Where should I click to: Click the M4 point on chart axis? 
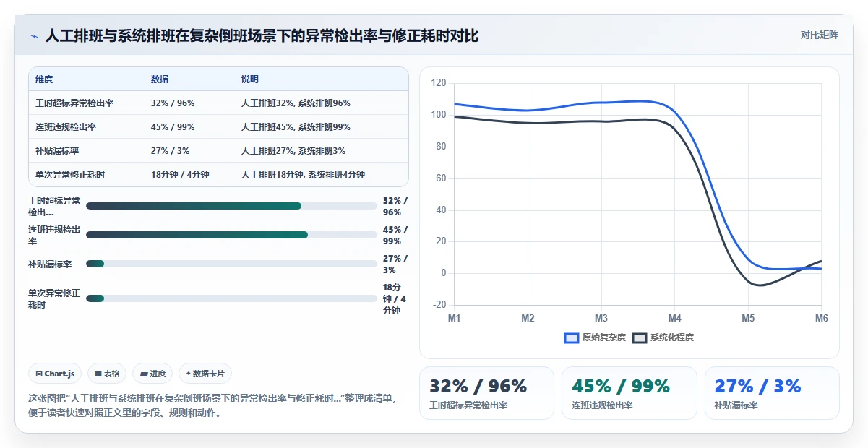pos(674,318)
